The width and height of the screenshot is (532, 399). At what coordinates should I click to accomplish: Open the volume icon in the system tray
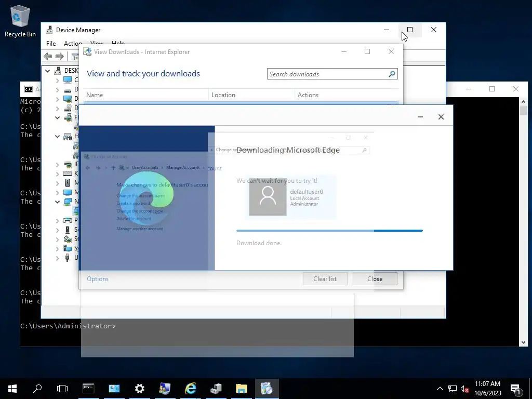pyautogui.click(x=465, y=389)
